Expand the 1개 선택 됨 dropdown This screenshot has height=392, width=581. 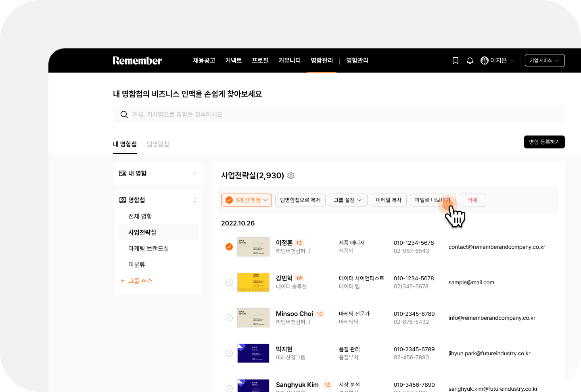[247, 200]
